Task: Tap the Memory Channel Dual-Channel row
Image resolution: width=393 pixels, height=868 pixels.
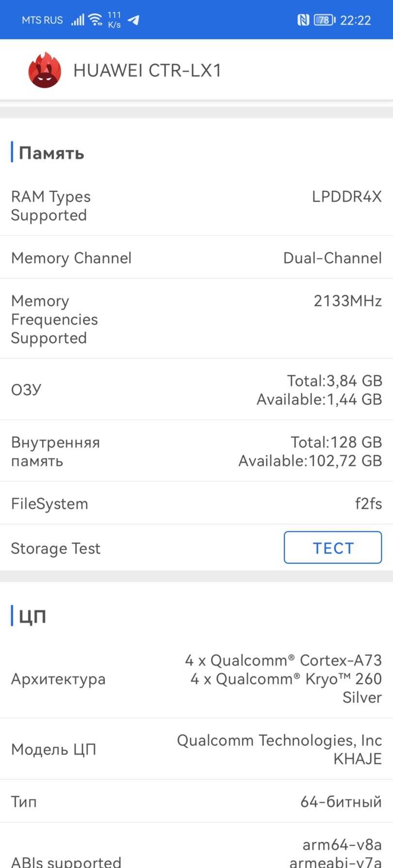Action: tap(196, 258)
